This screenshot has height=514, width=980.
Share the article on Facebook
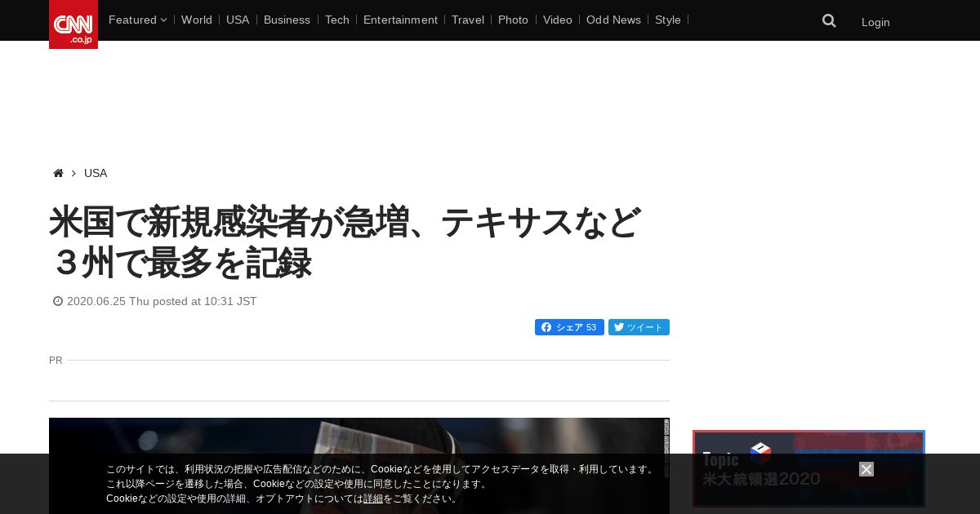(x=569, y=327)
